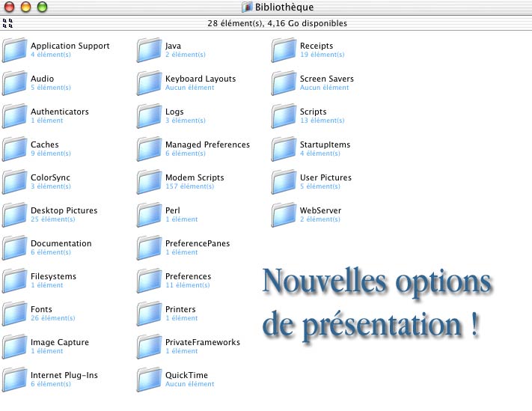Click the 'Application Support' folder name
This screenshot has width=532, height=411.
70,46
